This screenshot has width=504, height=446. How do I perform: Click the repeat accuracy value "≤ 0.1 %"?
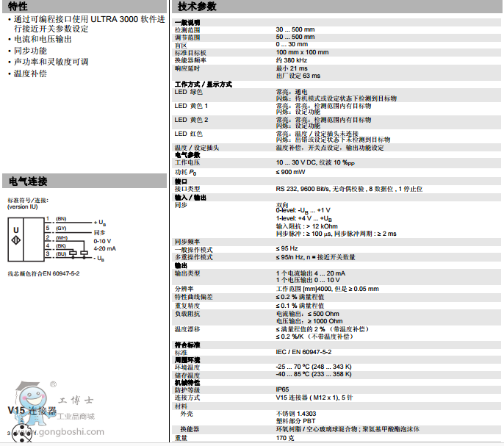[x=300, y=306]
